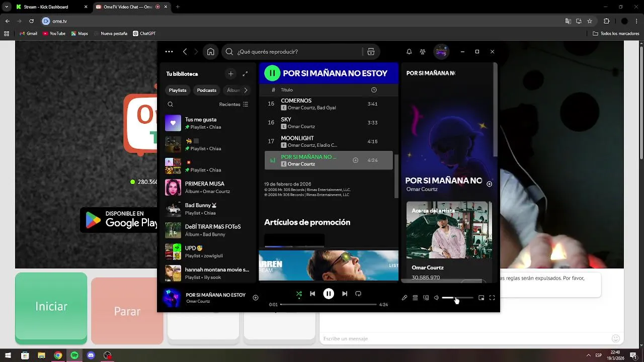Open Browse icon in Spotify search bar

[x=371, y=52]
